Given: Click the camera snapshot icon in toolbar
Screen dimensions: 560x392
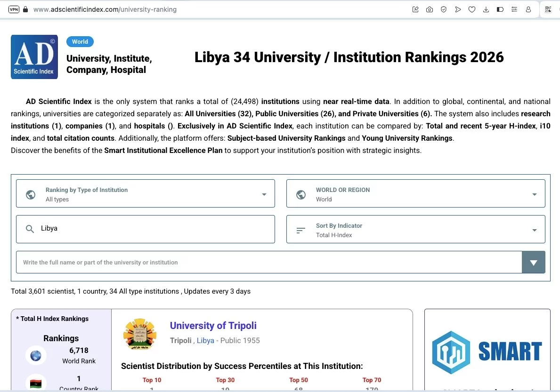Looking at the screenshot, I should (429, 9).
